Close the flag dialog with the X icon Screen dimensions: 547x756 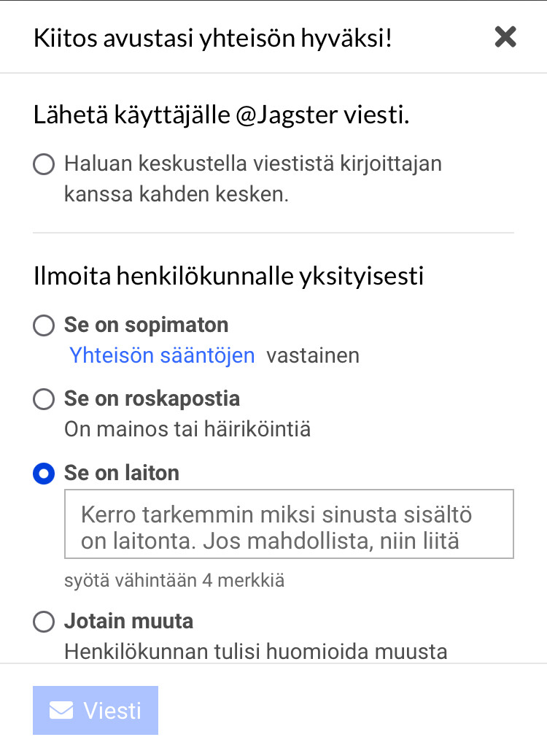pyautogui.click(x=505, y=36)
